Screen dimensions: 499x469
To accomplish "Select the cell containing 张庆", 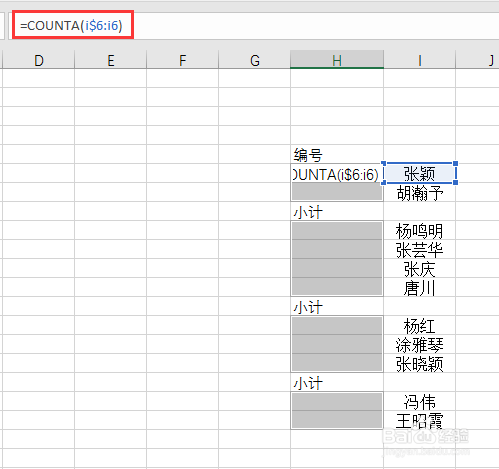I will 420,268.
